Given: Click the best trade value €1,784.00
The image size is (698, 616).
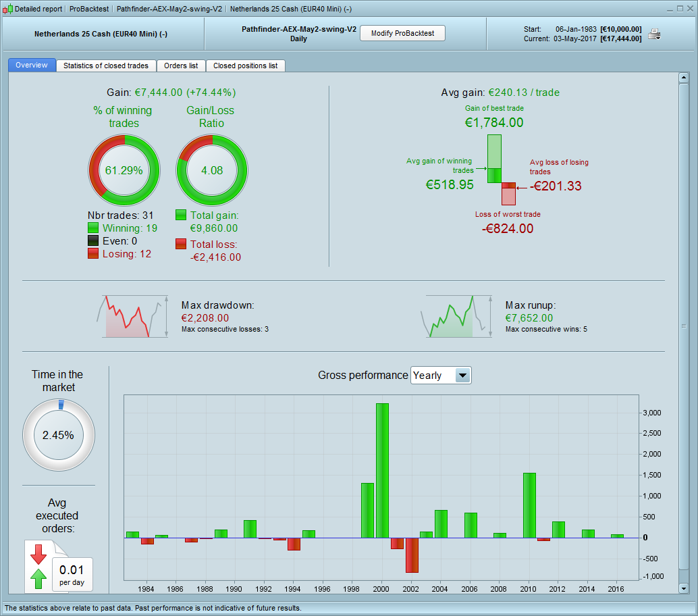Looking at the screenshot, I should (494, 122).
